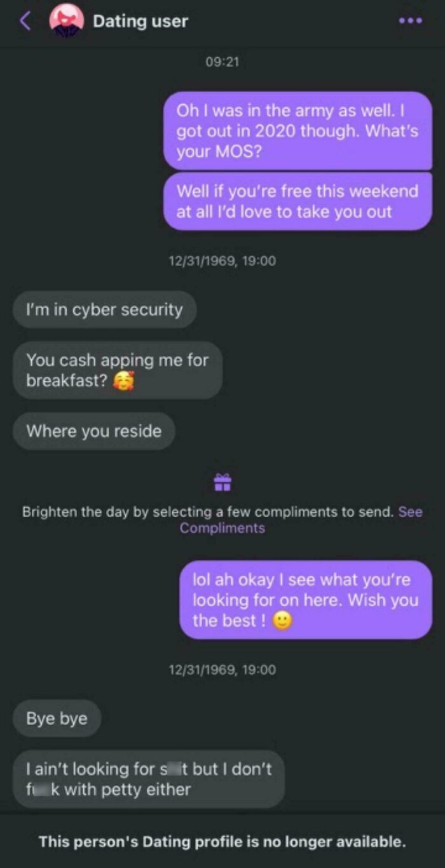Select the 'I'd love to take you out' message
Viewport: 445px width, 868px height.
pyautogui.click(x=298, y=201)
